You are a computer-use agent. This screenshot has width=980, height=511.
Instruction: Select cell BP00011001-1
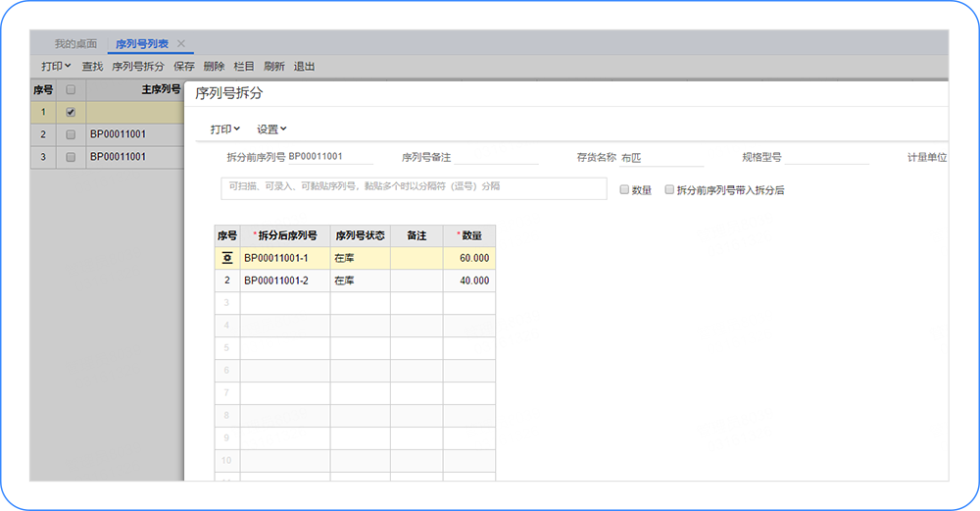tap(285, 258)
